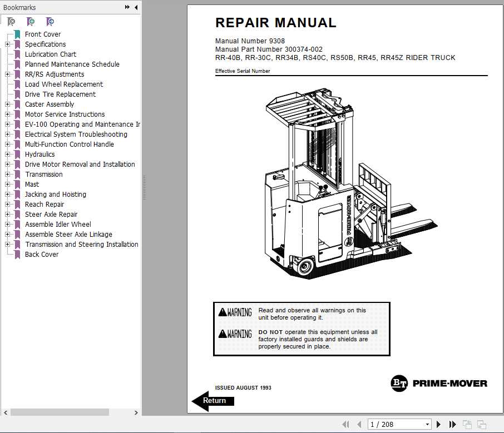
Task: Jump to the last page
Action: [x=452, y=424]
